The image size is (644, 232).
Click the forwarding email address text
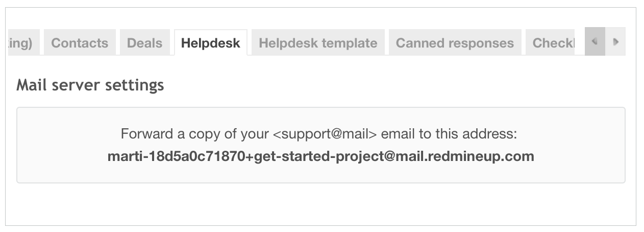(320, 156)
